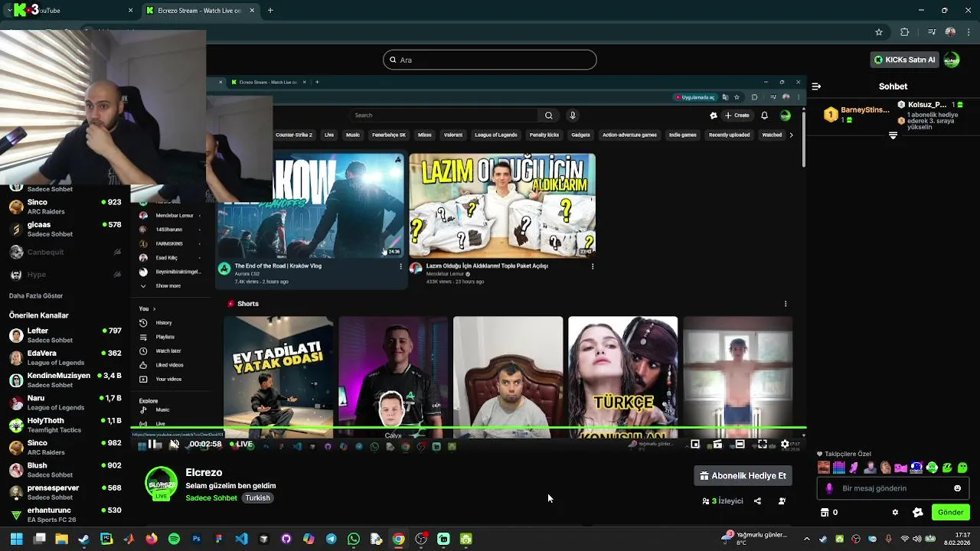
Task: Open Lefter in recommended channels
Action: tap(65, 335)
